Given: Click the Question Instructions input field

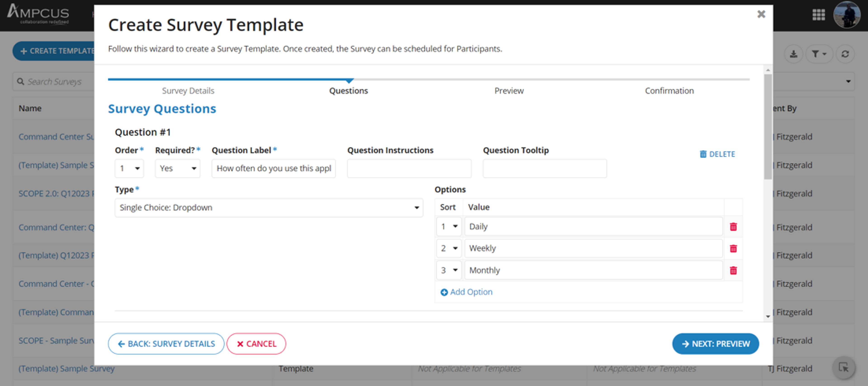Looking at the screenshot, I should 409,168.
